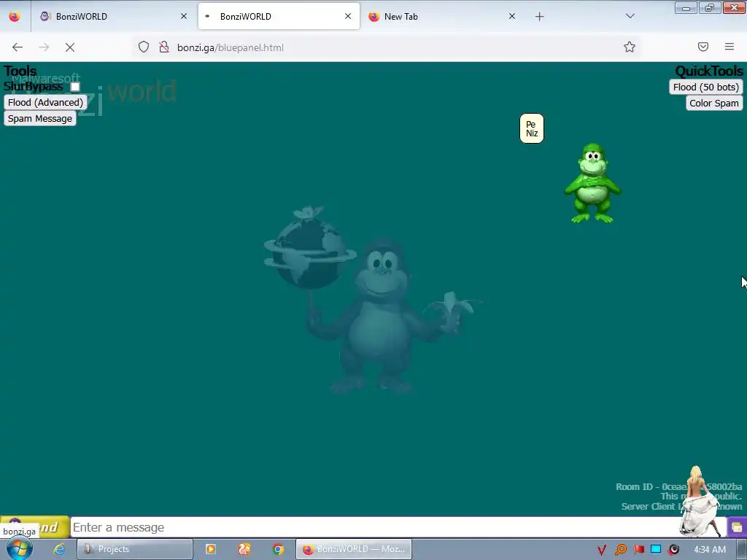The width and height of the screenshot is (747, 560).
Task: Click the green Bonzi character
Action: 592,183
